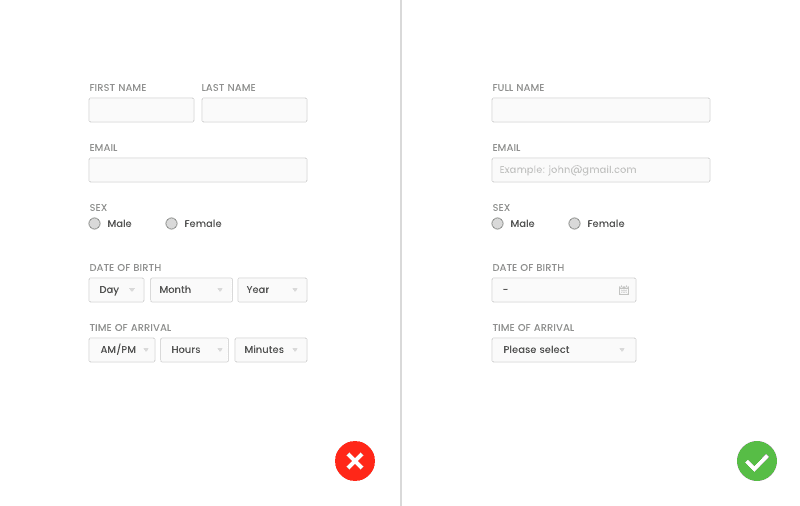Expand the Minutes dropdown

[x=270, y=350]
